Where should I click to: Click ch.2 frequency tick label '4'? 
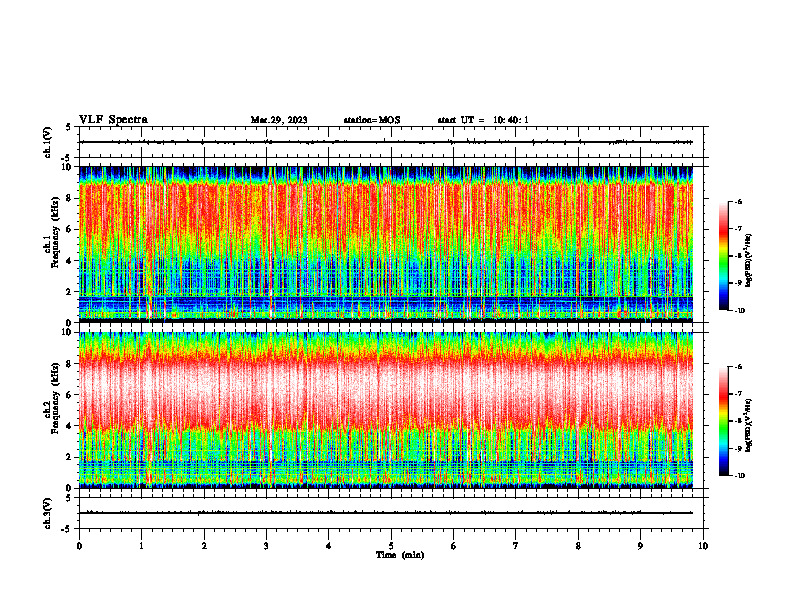point(71,426)
